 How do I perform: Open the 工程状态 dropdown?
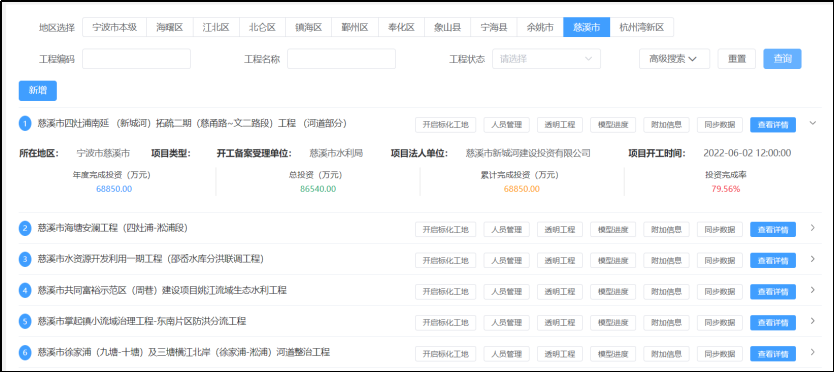point(546,59)
